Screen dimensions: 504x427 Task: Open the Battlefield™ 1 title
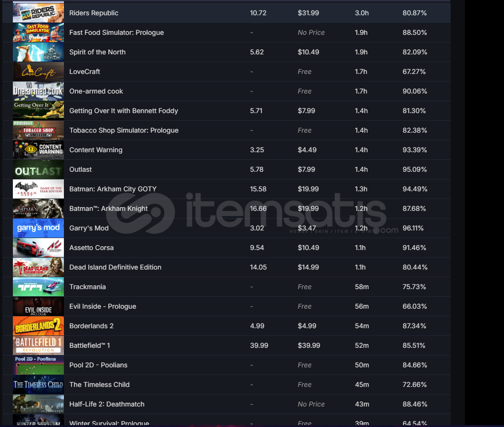click(90, 345)
